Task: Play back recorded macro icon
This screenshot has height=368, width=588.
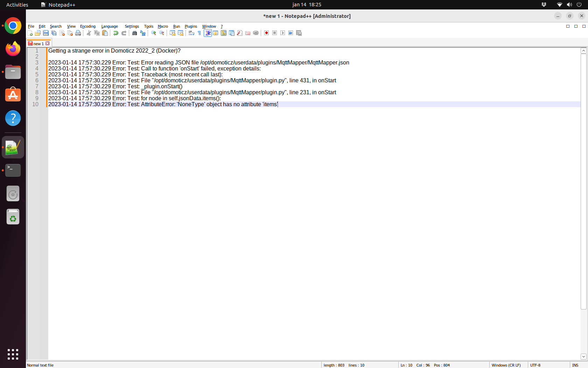Action: click(x=283, y=33)
